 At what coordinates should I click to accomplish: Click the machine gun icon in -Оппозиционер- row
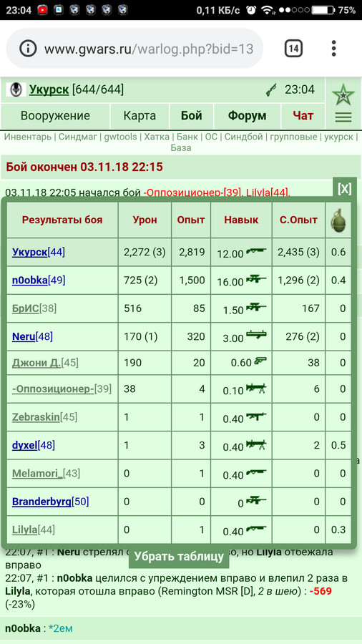(x=256, y=388)
